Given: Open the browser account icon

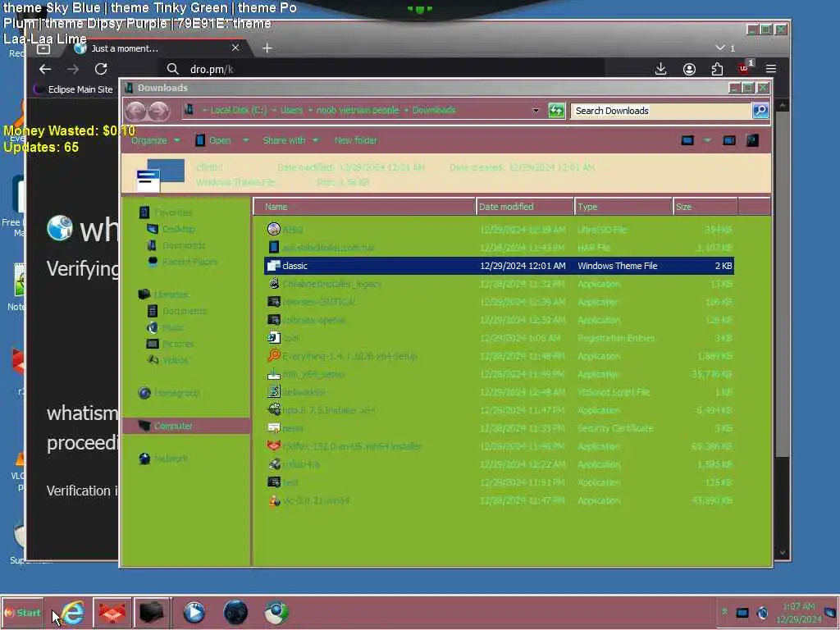Looking at the screenshot, I should (689, 69).
